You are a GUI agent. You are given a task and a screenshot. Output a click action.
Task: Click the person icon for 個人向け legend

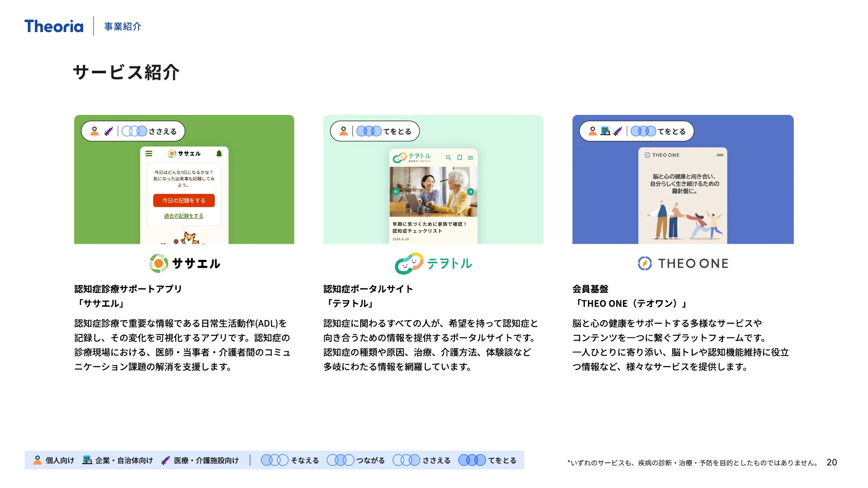coord(38,460)
